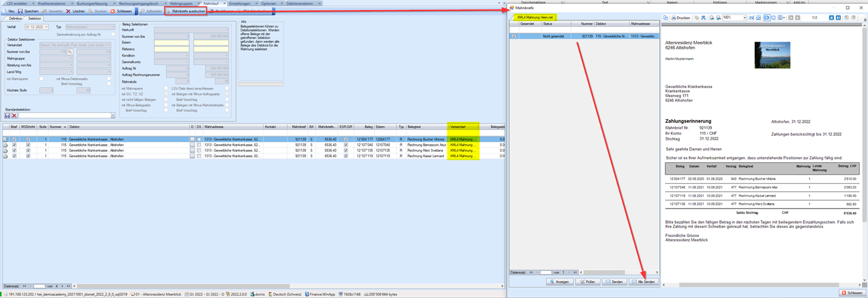Open the first Sammelkonto dropdown

(x=187, y=62)
